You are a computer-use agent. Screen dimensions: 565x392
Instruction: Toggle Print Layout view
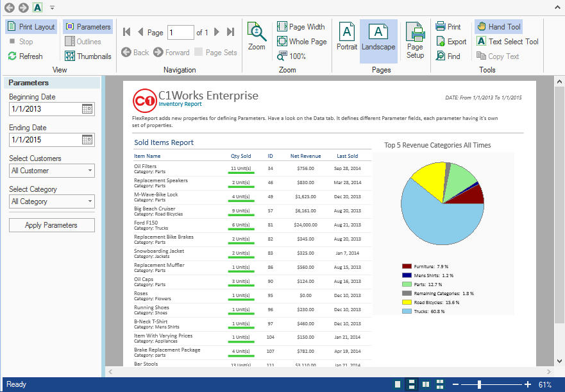click(x=31, y=27)
